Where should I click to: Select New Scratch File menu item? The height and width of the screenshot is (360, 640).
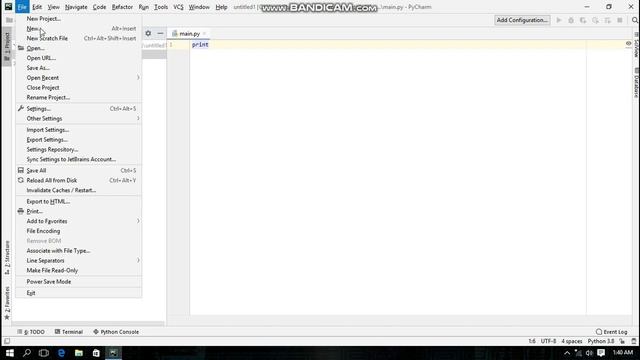click(79, 38)
